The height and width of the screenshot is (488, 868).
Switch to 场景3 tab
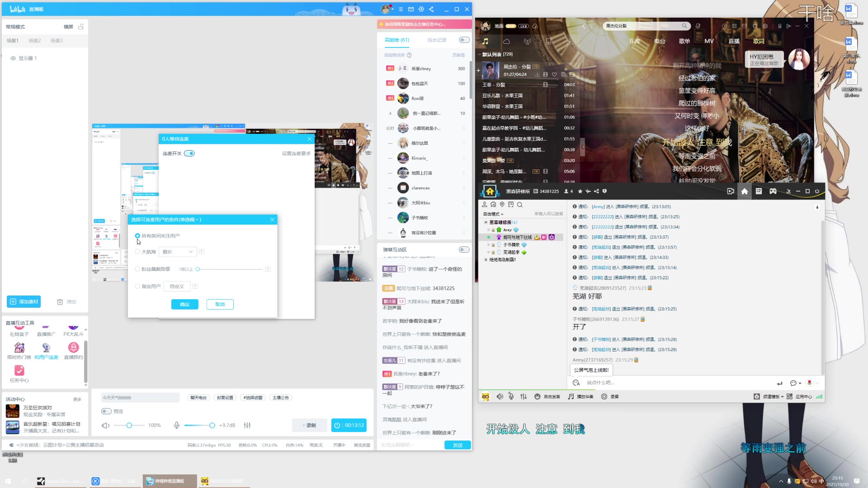coord(57,41)
